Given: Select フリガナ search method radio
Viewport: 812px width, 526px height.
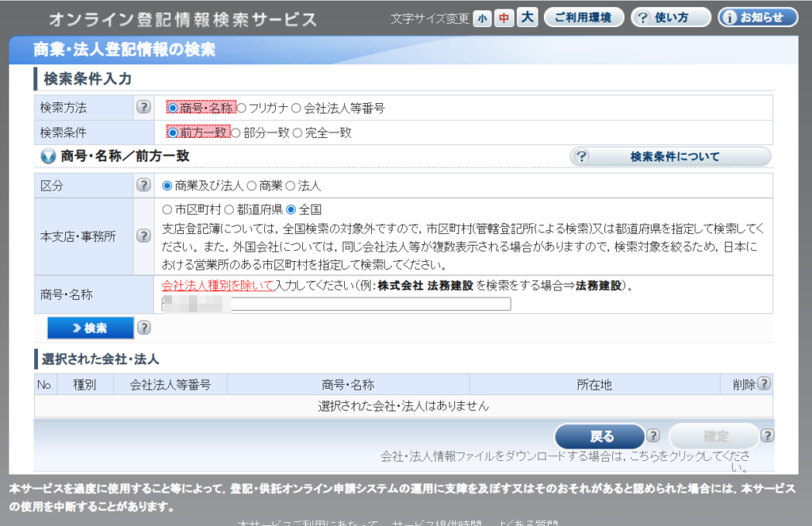Looking at the screenshot, I should pyautogui.click(x=243, y=108).
